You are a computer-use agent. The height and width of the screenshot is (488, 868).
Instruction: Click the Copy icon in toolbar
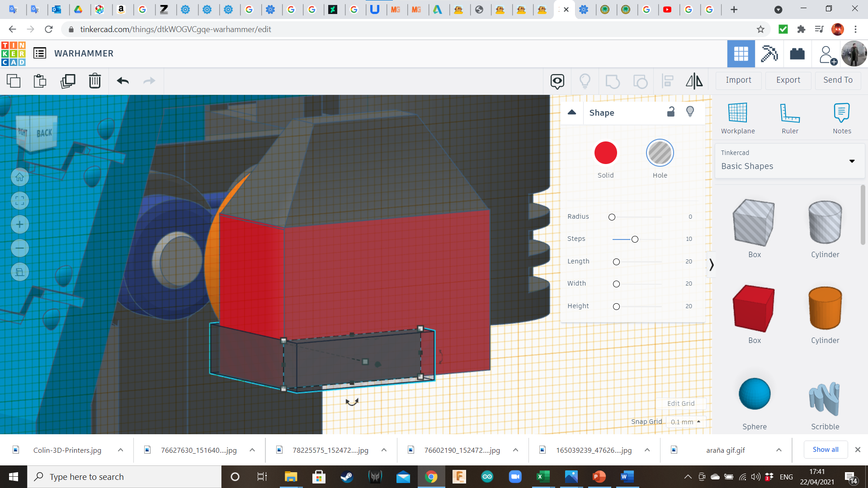coord(14,81)
